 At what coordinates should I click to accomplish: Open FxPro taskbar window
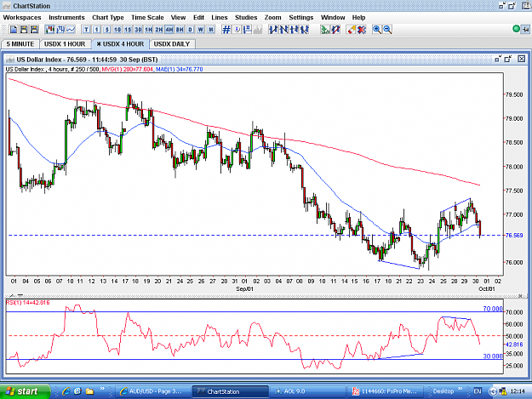pos(385,391)
